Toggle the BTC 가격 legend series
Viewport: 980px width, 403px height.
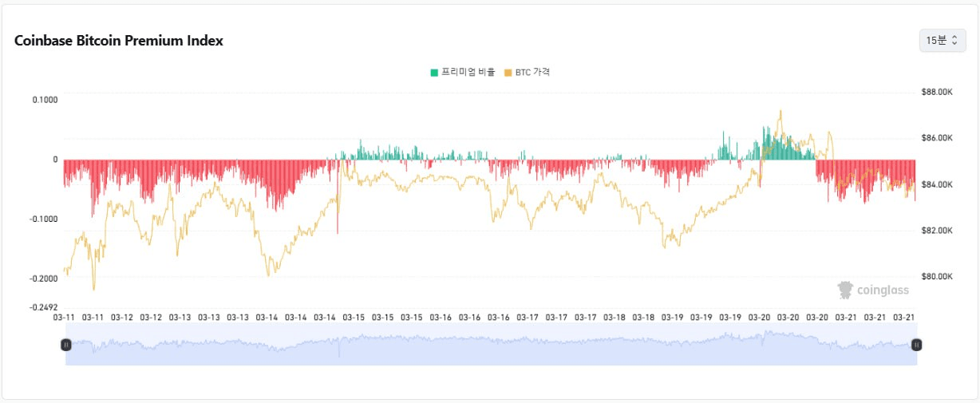click(528, 72)
